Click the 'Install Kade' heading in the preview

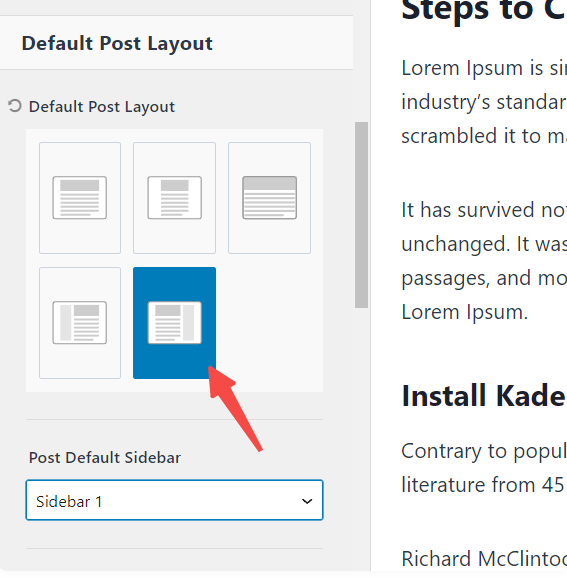pos(484,396)
